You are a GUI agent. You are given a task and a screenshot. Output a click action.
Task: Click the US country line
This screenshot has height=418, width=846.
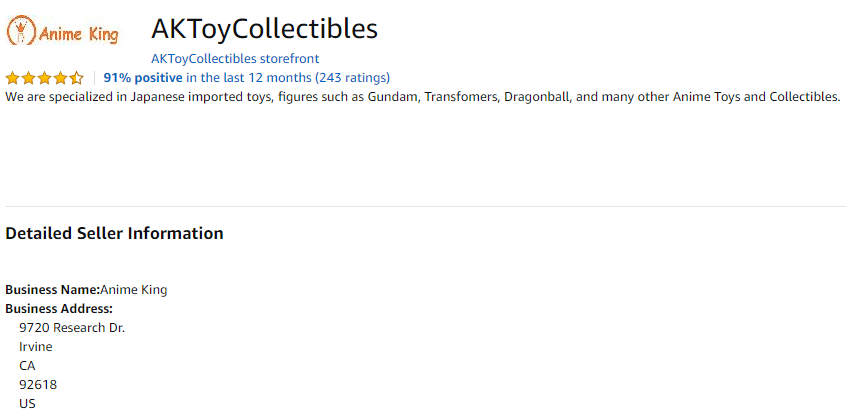[28, 403]
